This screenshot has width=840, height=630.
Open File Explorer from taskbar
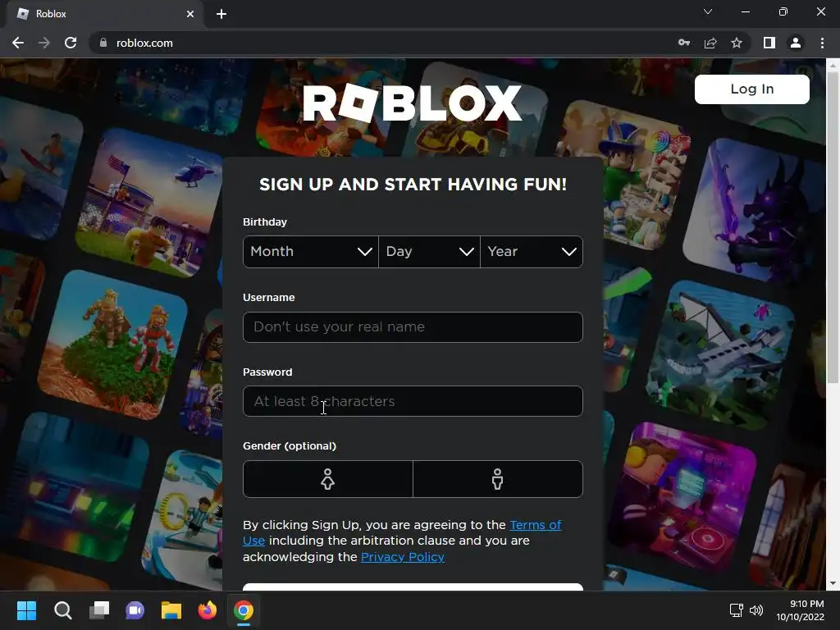point(171,610)
